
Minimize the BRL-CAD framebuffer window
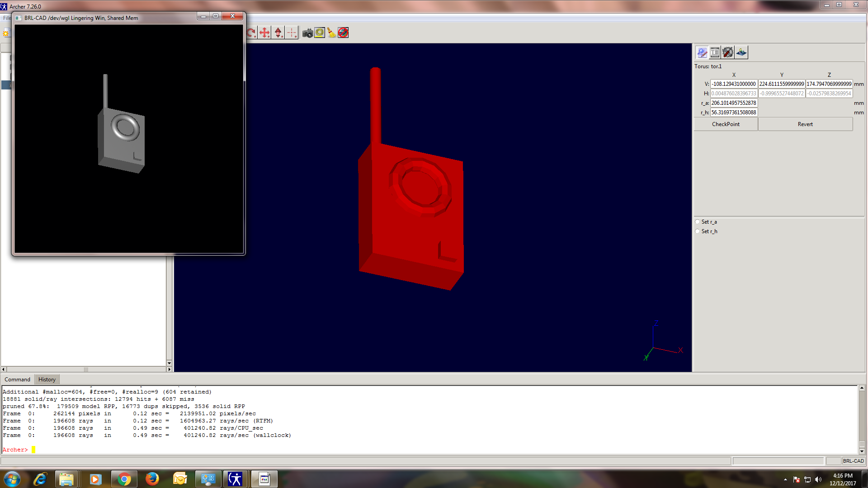coord(203,16)
